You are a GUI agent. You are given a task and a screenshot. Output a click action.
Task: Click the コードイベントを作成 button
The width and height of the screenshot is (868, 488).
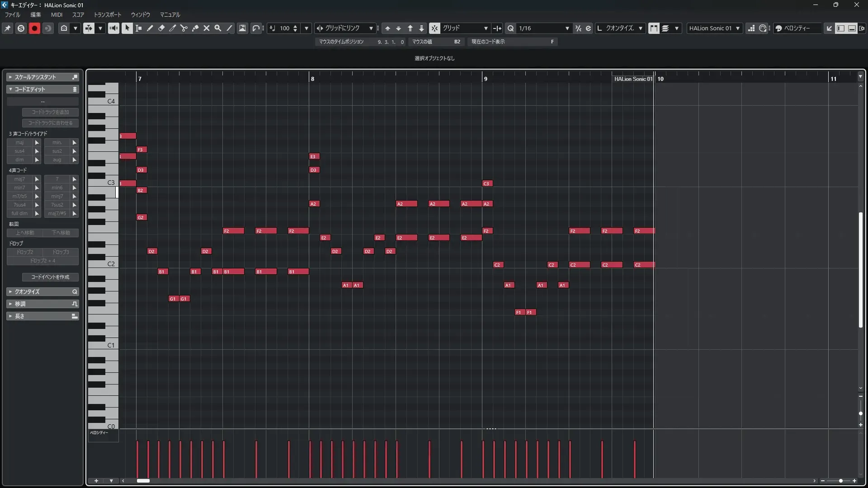(x=50, y=277)
